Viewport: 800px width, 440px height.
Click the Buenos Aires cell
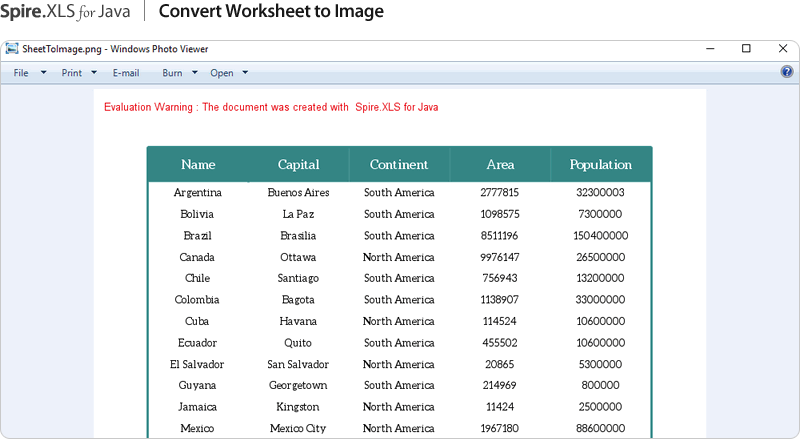pyautogui.click(x=298, y=192)
